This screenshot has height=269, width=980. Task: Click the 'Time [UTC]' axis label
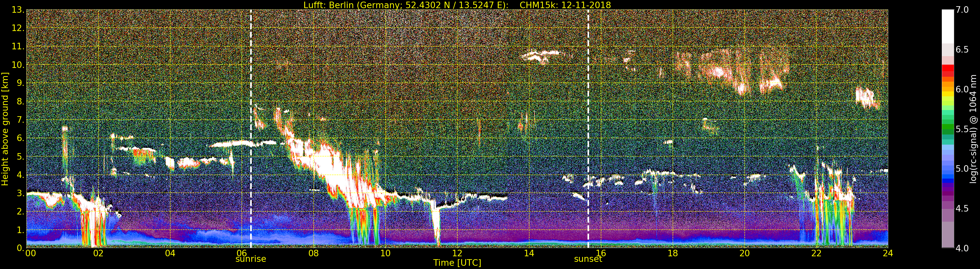(x=457, y=263)
